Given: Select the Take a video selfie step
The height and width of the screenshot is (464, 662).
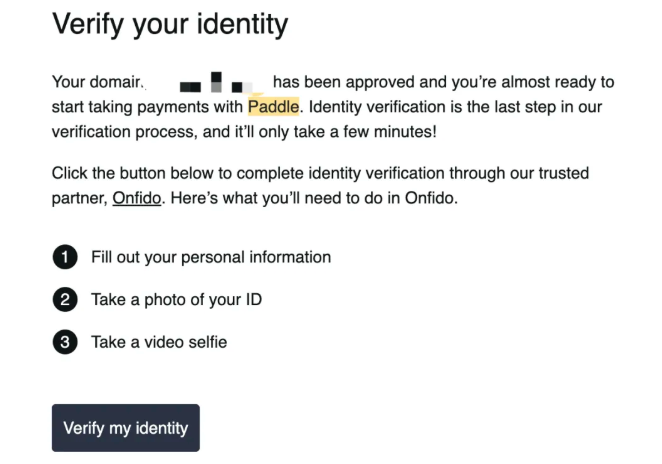Looking at the screenshot, I should pyautogui.click(x=159, y=342).
